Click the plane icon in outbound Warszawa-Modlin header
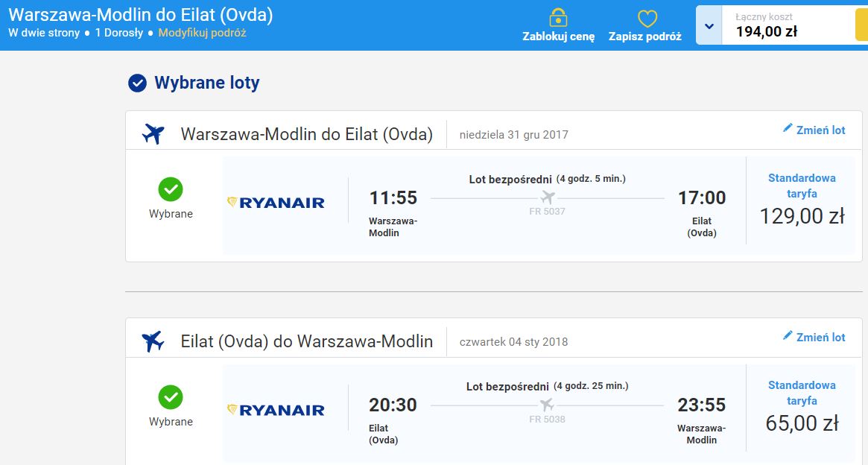This screenshot has width=868, height=465. (x=153, y=134)
